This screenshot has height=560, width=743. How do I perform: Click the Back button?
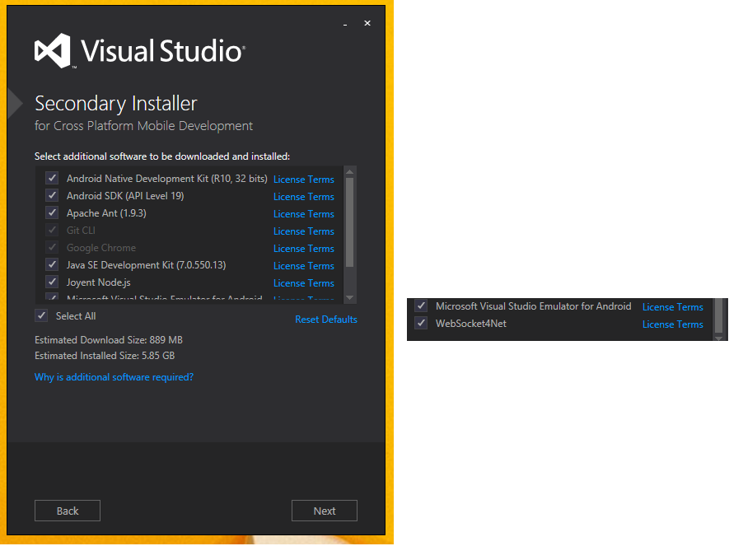tap(68, 511)
